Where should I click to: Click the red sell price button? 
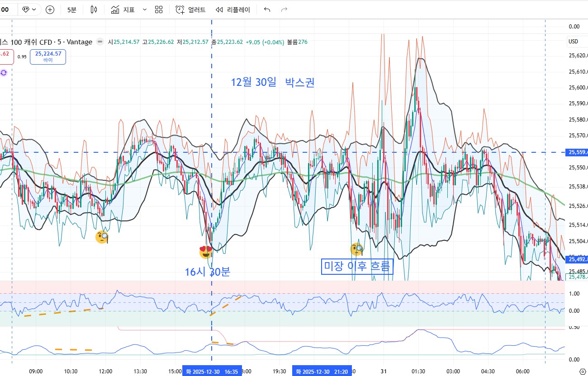coord(6,57)
